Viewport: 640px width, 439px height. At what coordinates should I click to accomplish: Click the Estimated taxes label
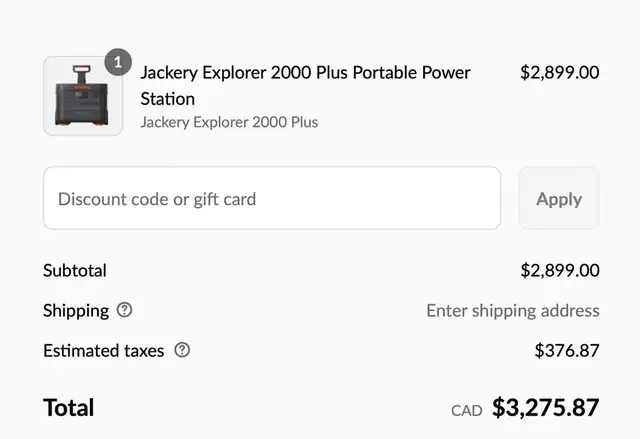coord(104,351)
